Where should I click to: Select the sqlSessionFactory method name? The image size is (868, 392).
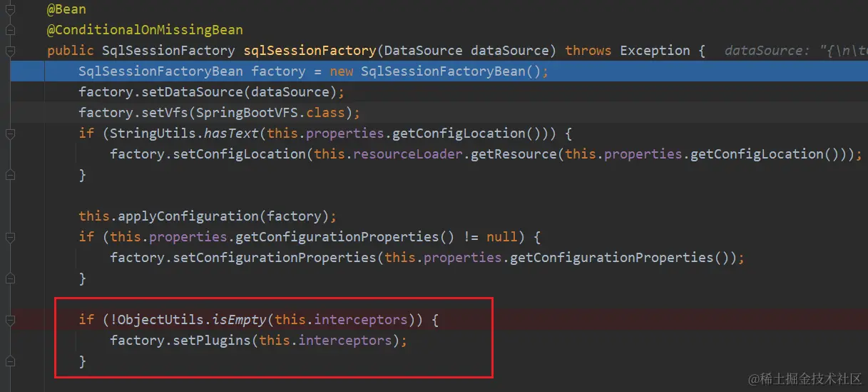coord(310,51)
